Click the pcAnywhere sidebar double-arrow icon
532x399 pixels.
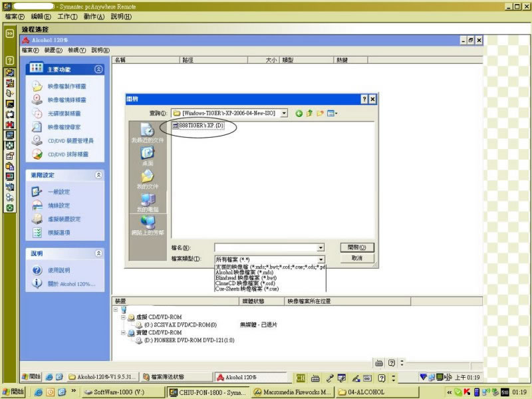pos(10,33)
